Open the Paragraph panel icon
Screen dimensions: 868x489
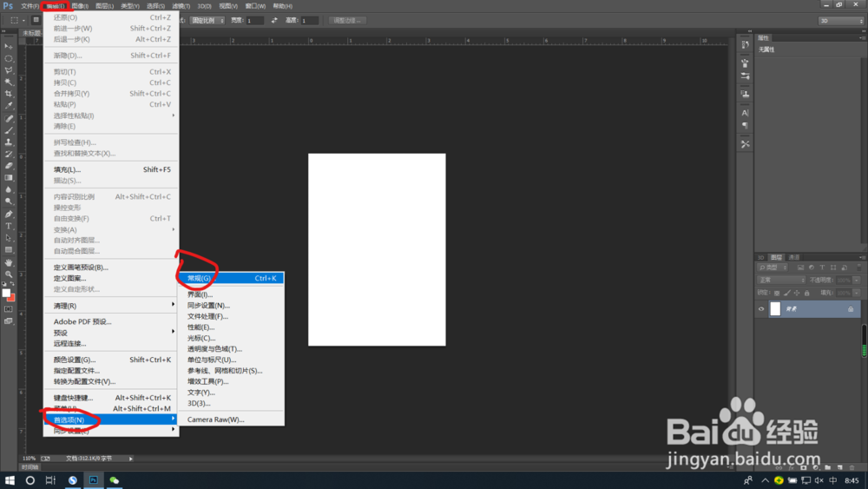coord(745,126)
